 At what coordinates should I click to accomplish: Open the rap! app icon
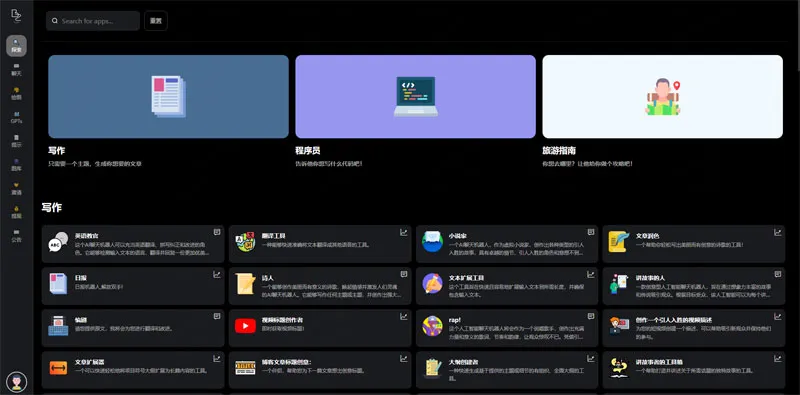tap(432, 326)
